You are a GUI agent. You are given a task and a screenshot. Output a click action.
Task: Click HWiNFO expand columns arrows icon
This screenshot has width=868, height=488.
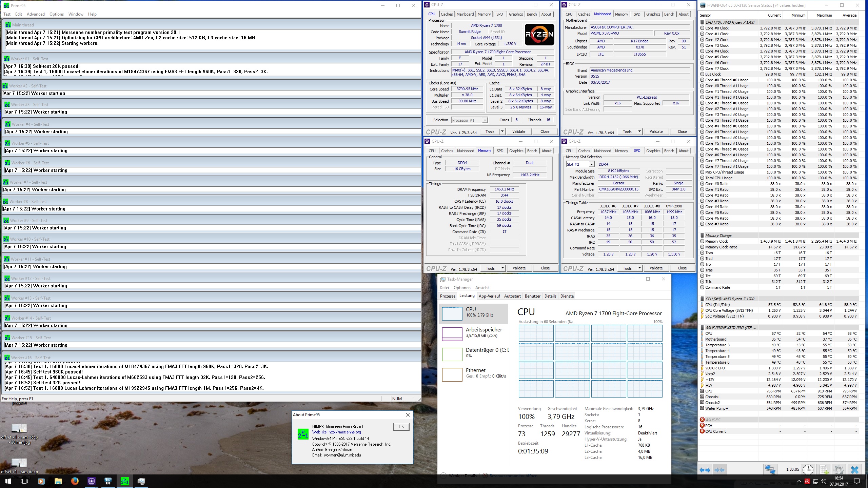tap(705, 470)
